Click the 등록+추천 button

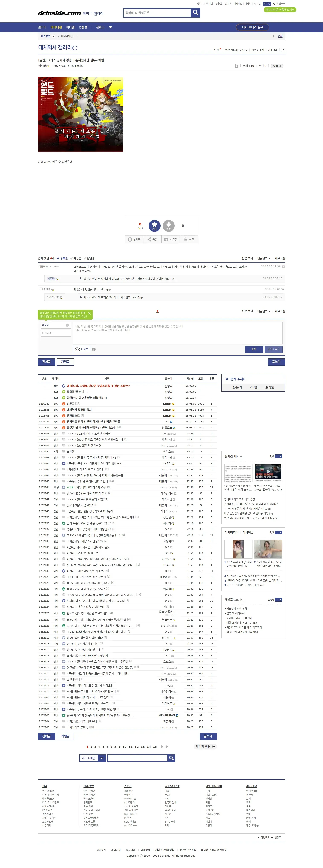point(274,349)
